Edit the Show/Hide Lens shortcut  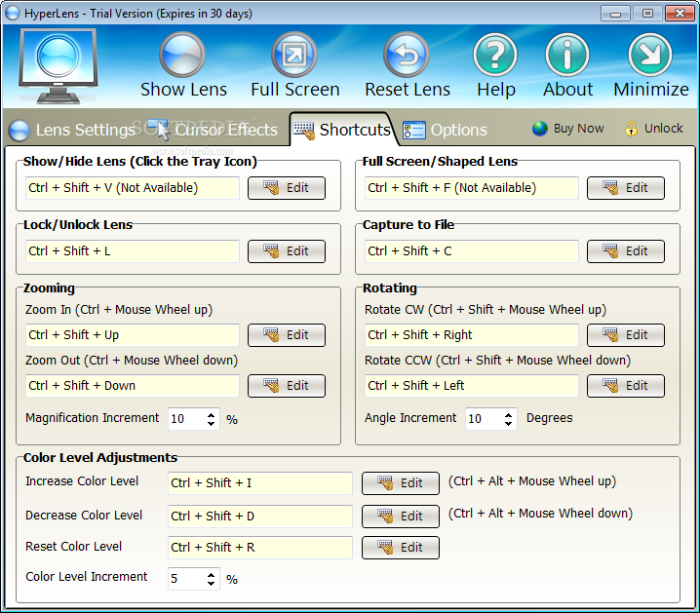click(287, 188)
